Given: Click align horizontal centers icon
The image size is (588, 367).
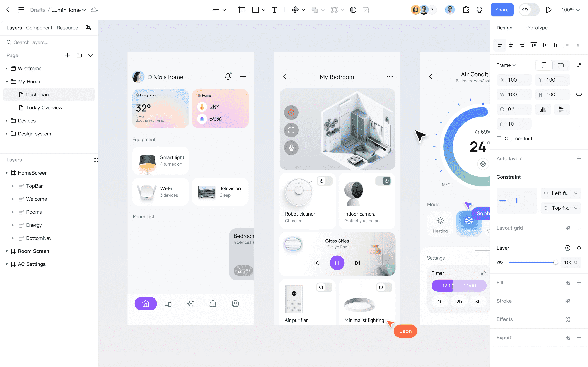Looking at the screenshot, I should 511,45.
